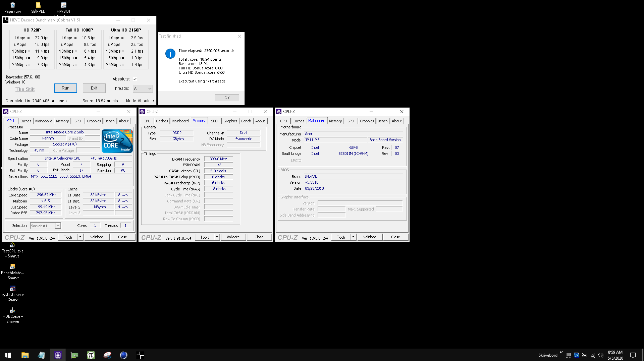Close the Test finished dialog
This screenshot has width=644, height=361.
239,36
